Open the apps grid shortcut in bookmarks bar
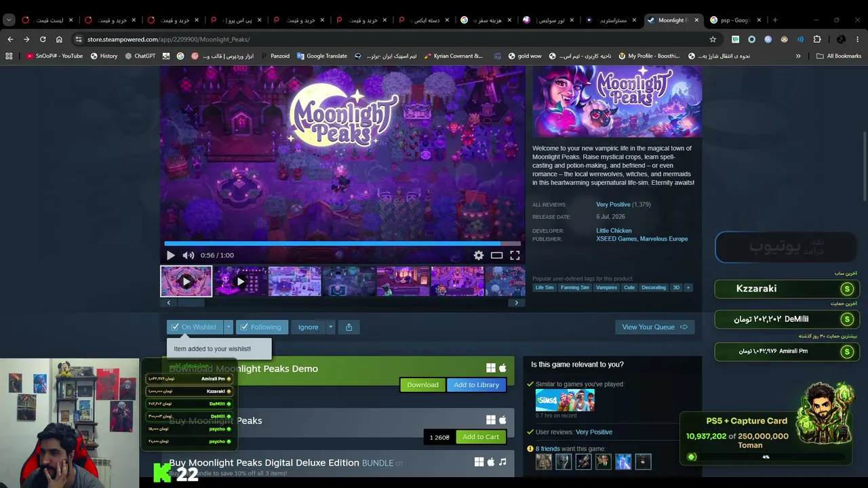The width and height of the screenshot is (868, 488). coord(9,56)
